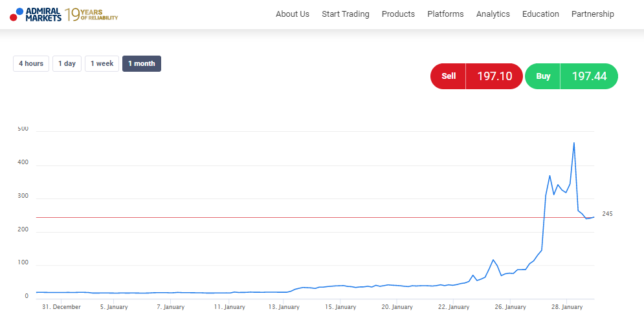
Task: Select the 1 month timeframe
Action: 142,63
